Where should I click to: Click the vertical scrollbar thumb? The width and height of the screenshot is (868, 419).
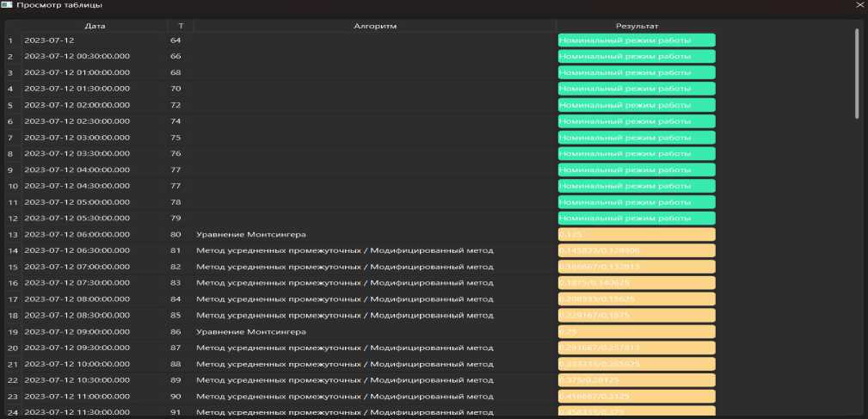(856, 73)
